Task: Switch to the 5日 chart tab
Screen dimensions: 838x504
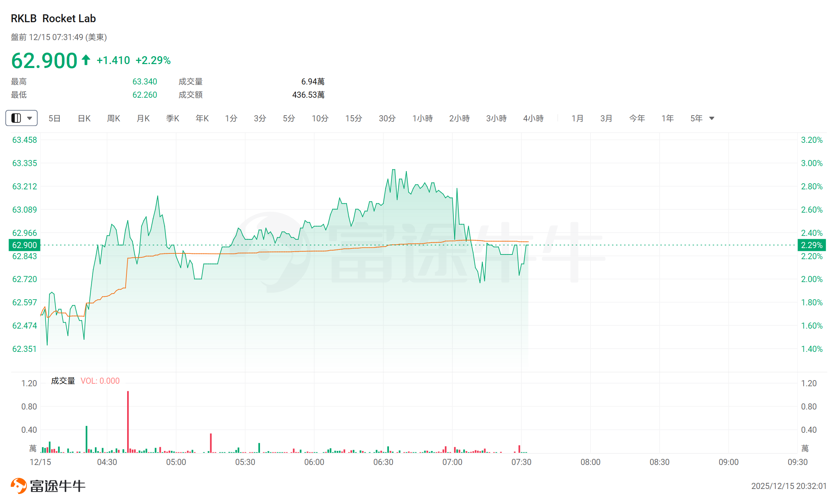Action: (x=54, y=118)
